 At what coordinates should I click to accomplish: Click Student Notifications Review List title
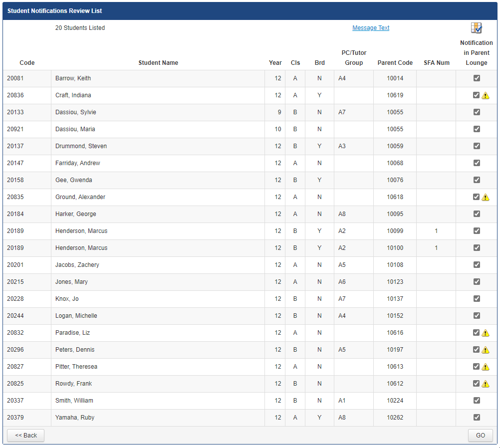click(54, 11)
